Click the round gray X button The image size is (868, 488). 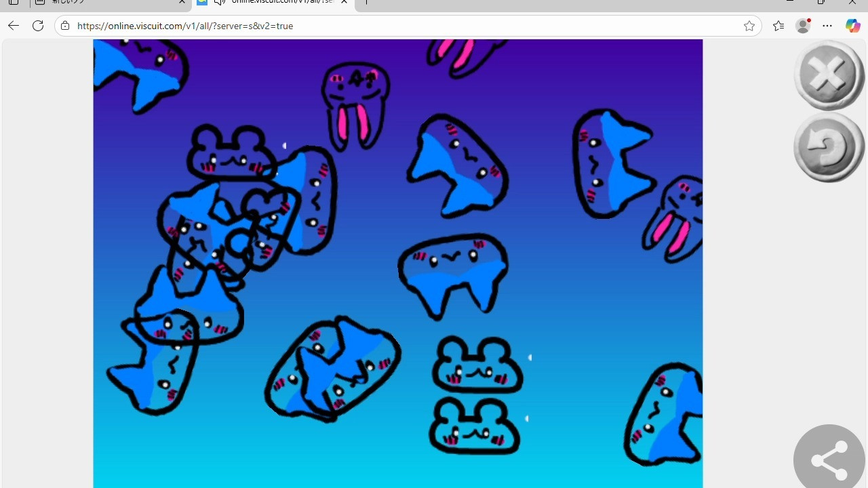tap(828, 74)
